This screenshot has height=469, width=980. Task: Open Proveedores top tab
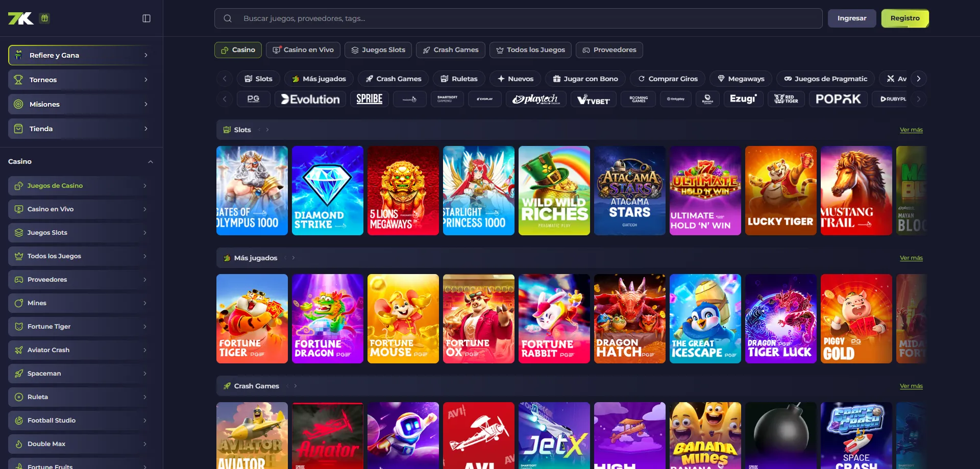pyautogui.click(x=609, y=50)
